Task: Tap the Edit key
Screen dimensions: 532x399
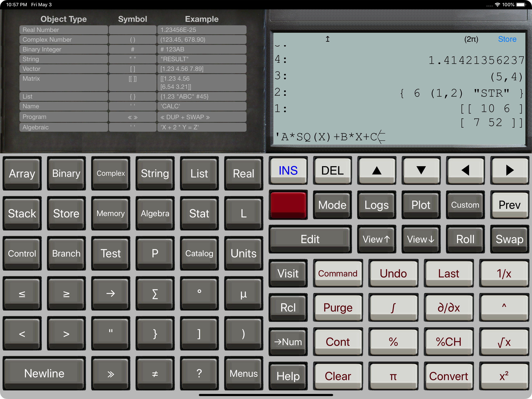Action: [310, 239]
